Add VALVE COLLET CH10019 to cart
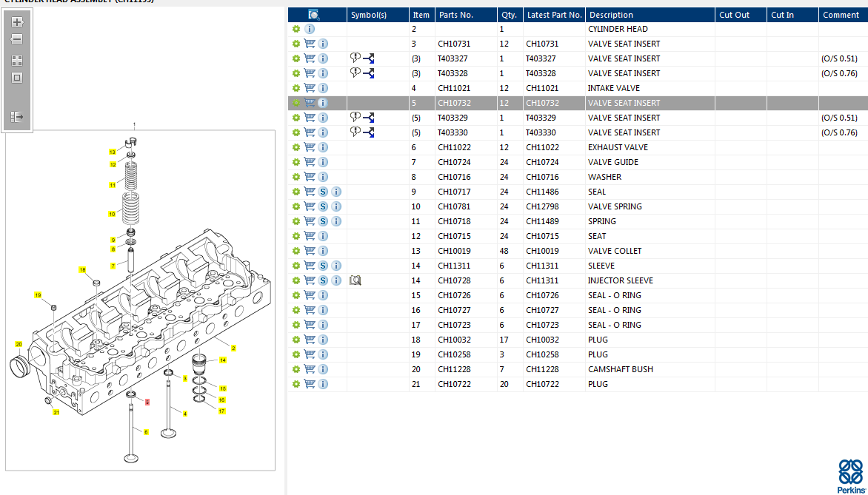Screen dimensions: 868x495 [310, 251]
